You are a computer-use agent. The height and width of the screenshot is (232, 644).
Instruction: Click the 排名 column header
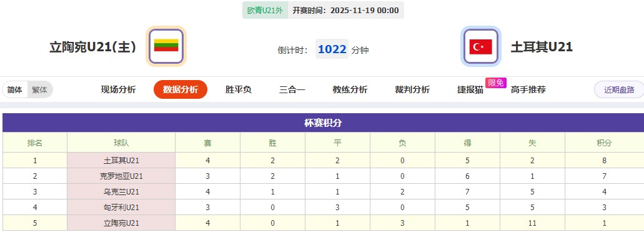(x=35, y=143)
